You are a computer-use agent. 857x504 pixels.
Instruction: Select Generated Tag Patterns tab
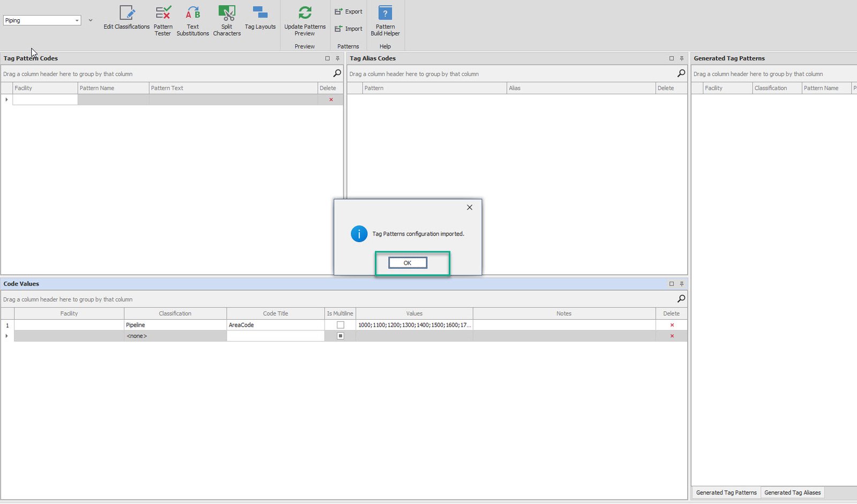pos(726,493)
